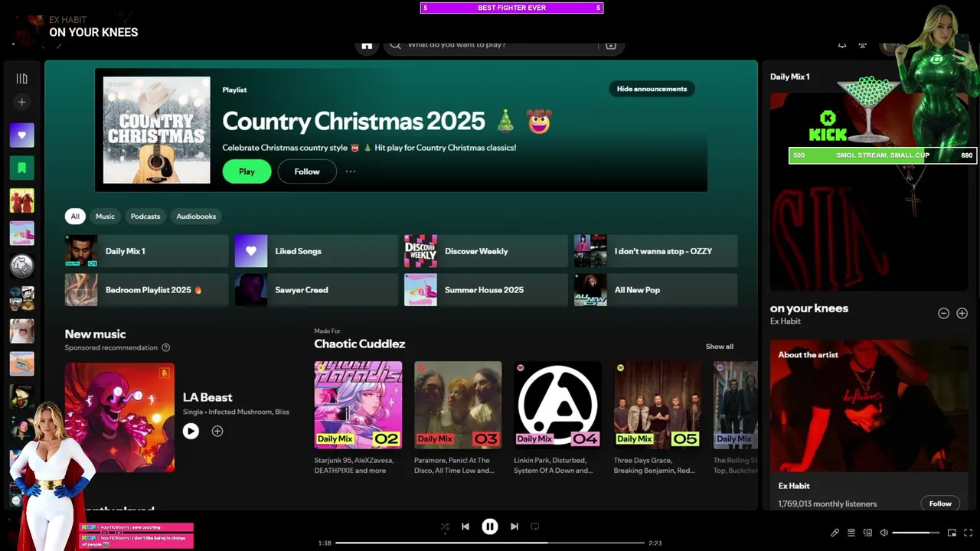Open Liked Songs heart tile in sidebar
Image resolution: width=980 pixels, height=551 pixels.
point(21,135)
